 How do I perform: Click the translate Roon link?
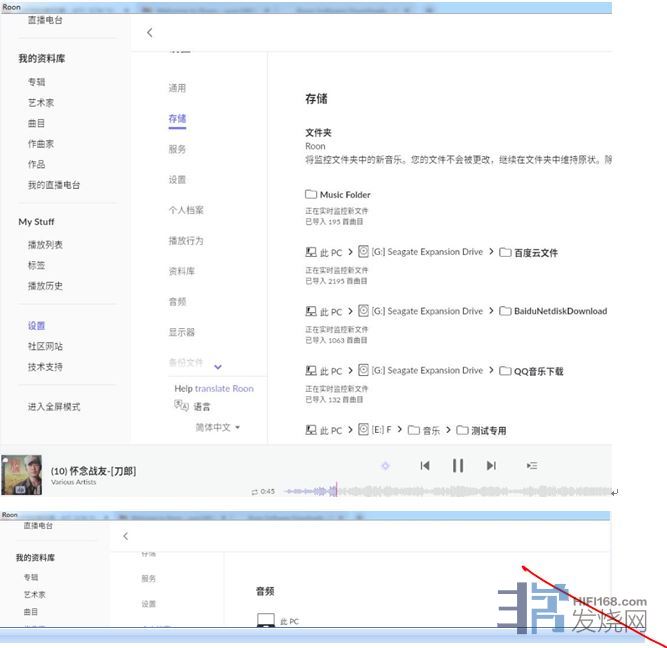click(x=224, y=389)
